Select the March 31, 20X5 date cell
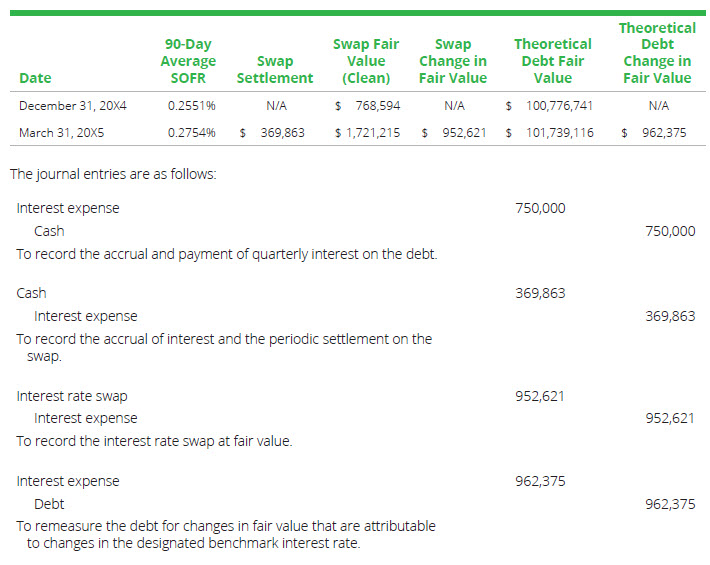710x565 pixels. point(63,132)
